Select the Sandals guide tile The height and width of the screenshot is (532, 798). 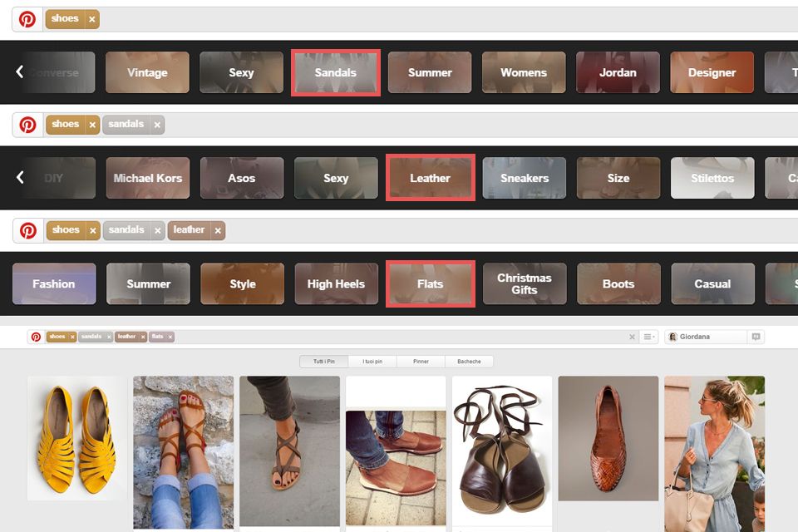coord(336,72)
